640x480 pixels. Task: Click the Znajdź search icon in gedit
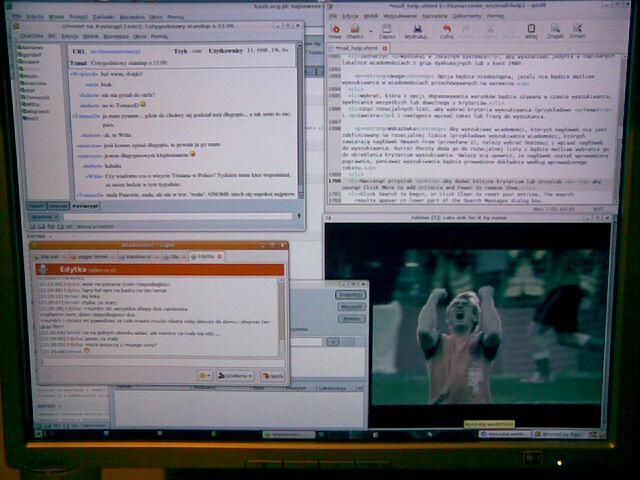[x=555, y=31]
